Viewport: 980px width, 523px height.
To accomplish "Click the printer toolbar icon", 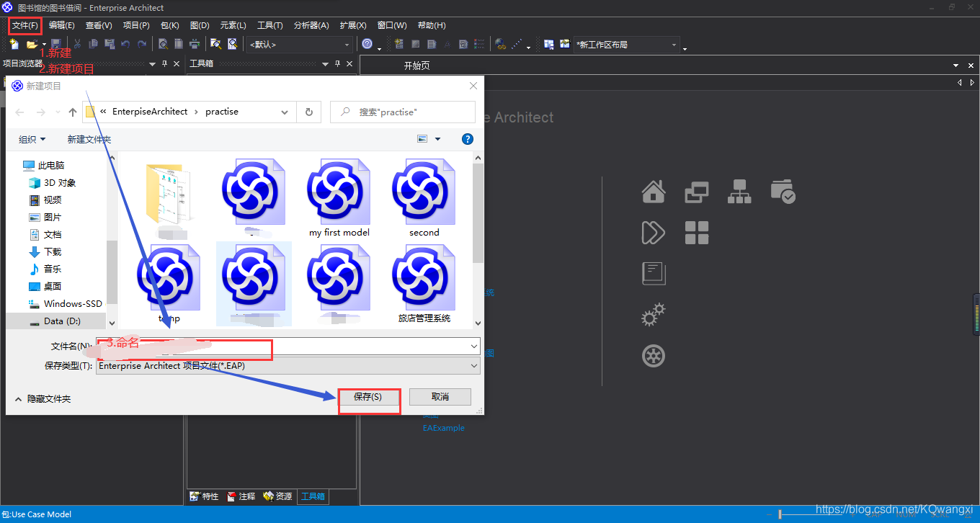I will coord(195,44).
